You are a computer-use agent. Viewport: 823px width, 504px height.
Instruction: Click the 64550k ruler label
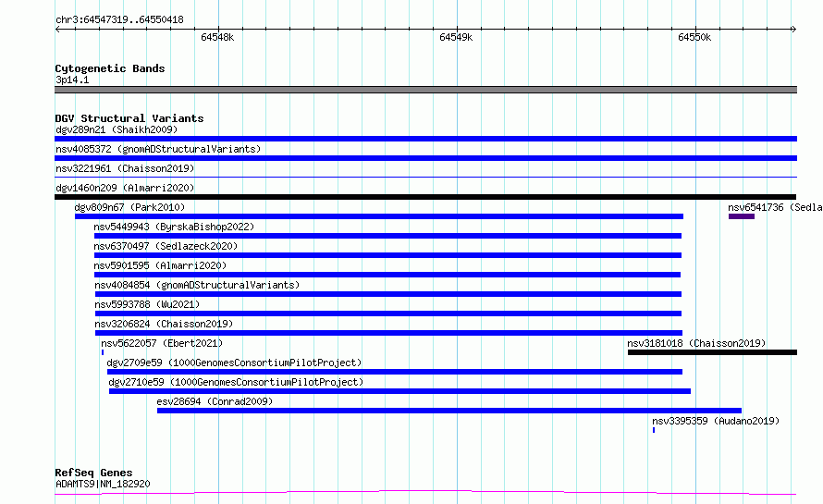[x=694, y=37]
